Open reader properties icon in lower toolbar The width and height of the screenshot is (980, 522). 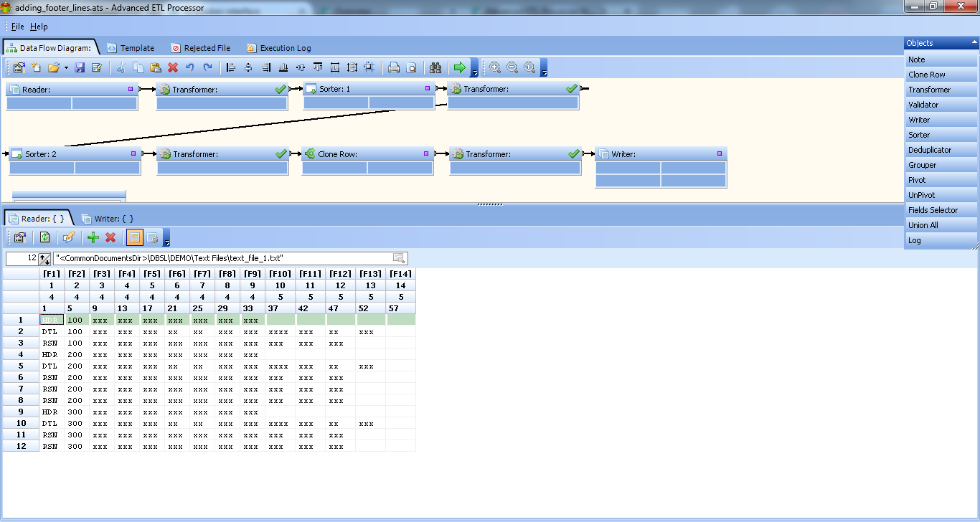pos(20,237)
